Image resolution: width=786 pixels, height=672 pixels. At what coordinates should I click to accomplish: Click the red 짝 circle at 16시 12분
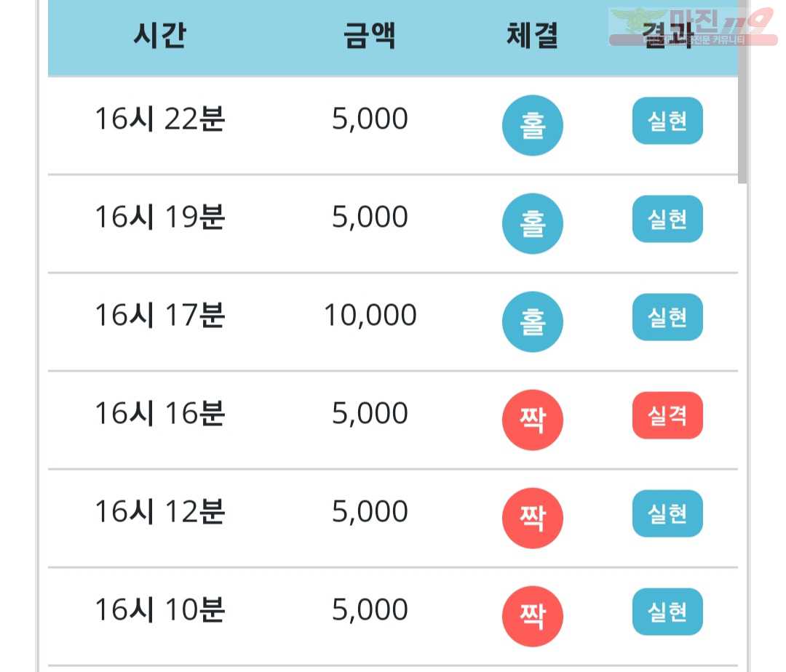(532, 518)
